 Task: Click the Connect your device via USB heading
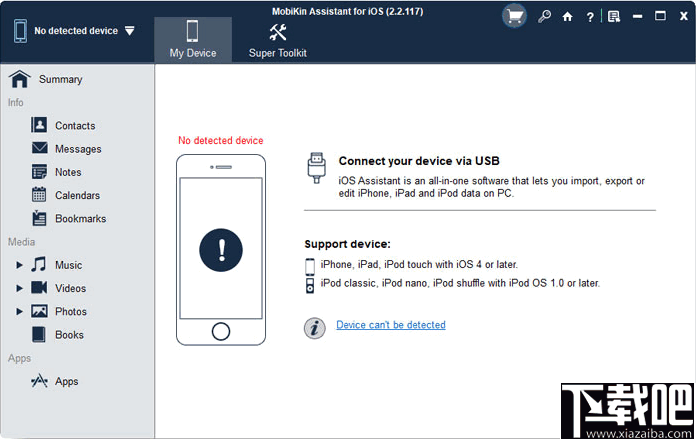coord(419,161)
